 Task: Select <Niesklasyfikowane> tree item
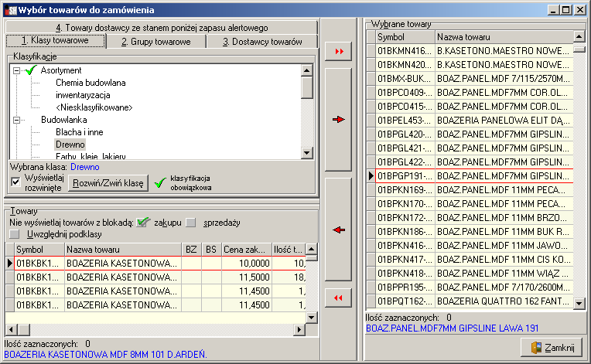click(94, 107)
